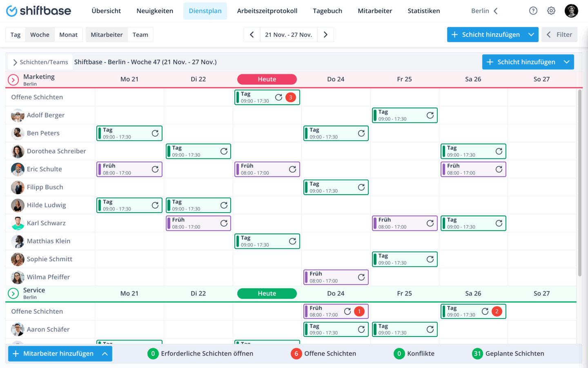Click the Shiftbase logo
The image size is (588, 368).
(38, 11)
